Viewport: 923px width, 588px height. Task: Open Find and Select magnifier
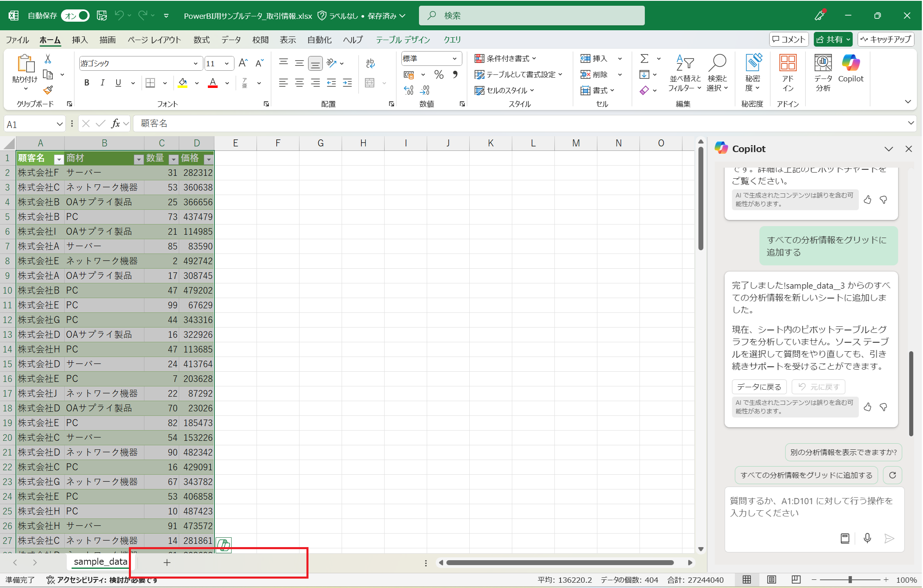point(717,73)
